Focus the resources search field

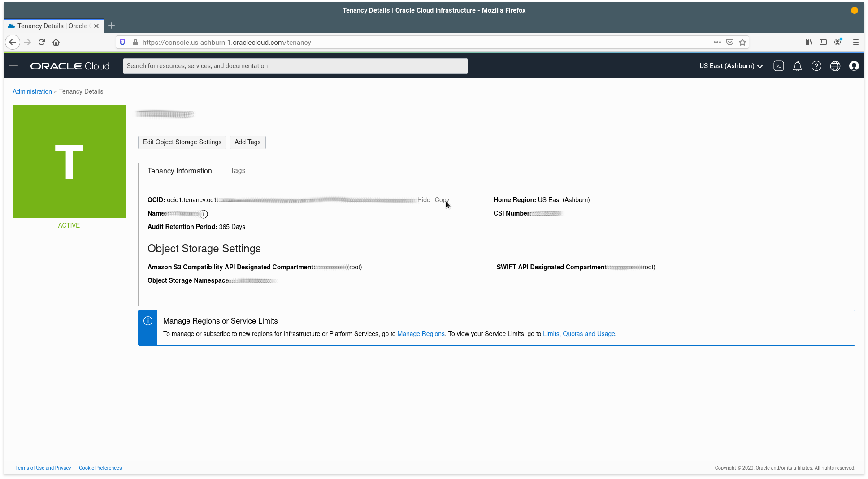tap(295, 66)
